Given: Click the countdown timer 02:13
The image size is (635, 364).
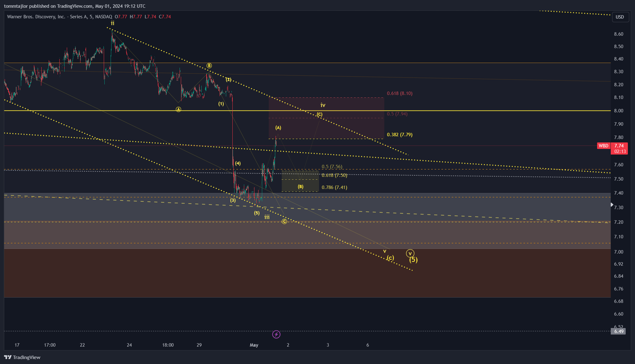Looking at the screenshot, I should pos(619,151).
